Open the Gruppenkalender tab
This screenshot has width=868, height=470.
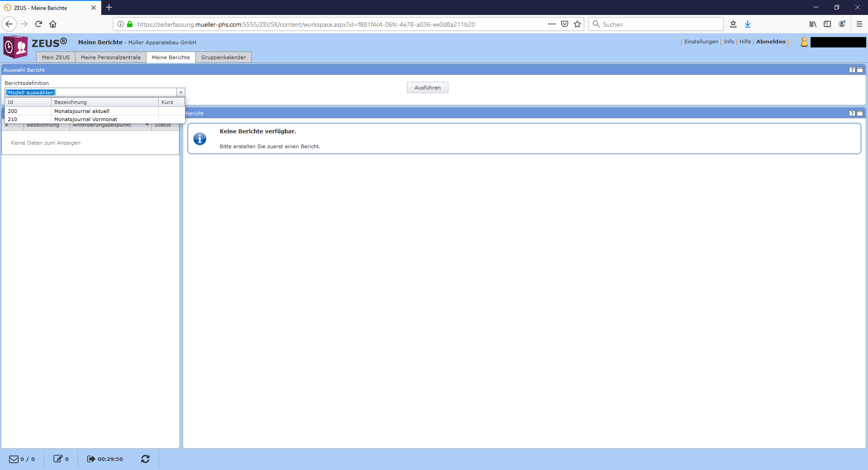223,57
